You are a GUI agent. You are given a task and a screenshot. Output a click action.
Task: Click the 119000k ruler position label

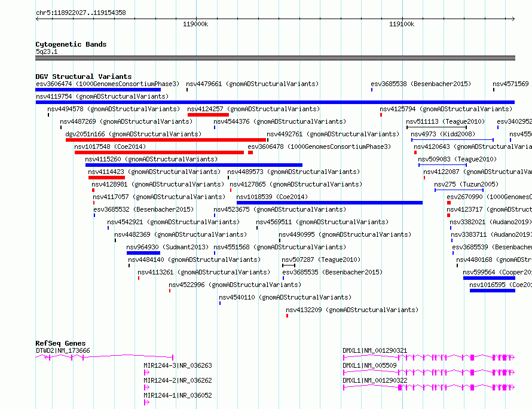195,24
